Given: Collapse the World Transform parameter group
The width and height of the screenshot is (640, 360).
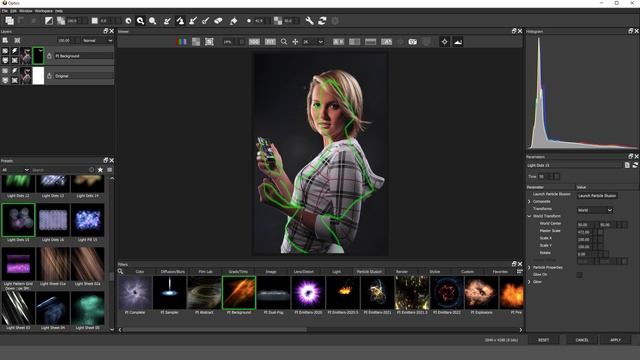Looking at the screenshot, I should click(x=529, y=216).
